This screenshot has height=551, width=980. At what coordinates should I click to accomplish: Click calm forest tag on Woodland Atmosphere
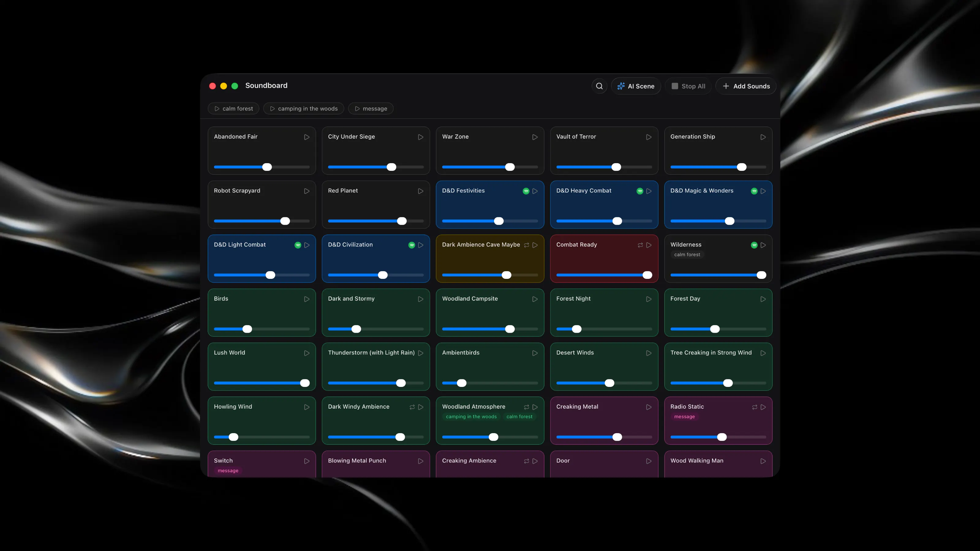coord(519,416)
